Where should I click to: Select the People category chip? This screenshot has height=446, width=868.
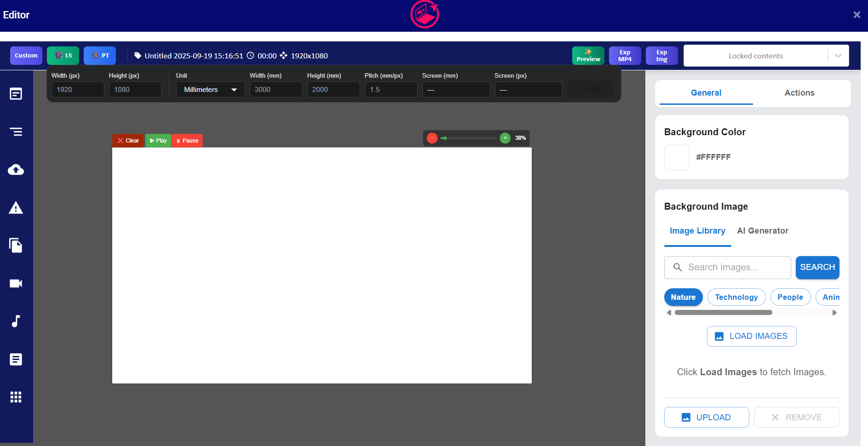coord(790,297)
